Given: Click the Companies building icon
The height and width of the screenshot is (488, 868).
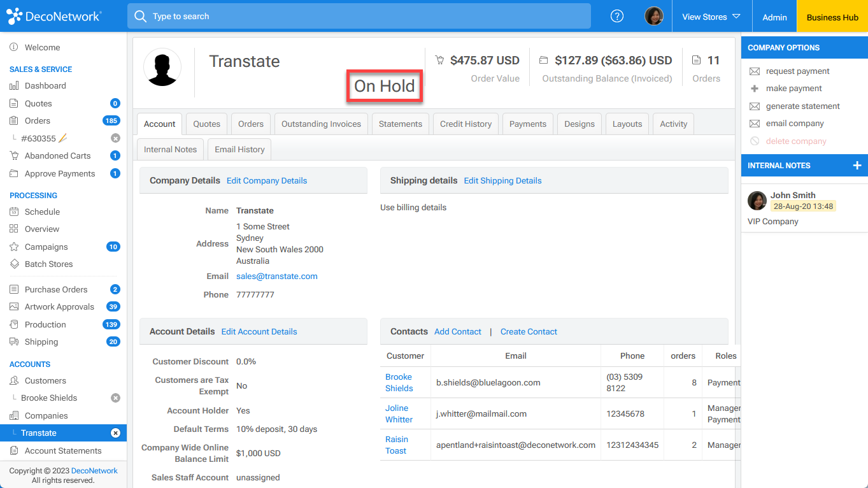Looking at the screenshot, I should (14, 416).
